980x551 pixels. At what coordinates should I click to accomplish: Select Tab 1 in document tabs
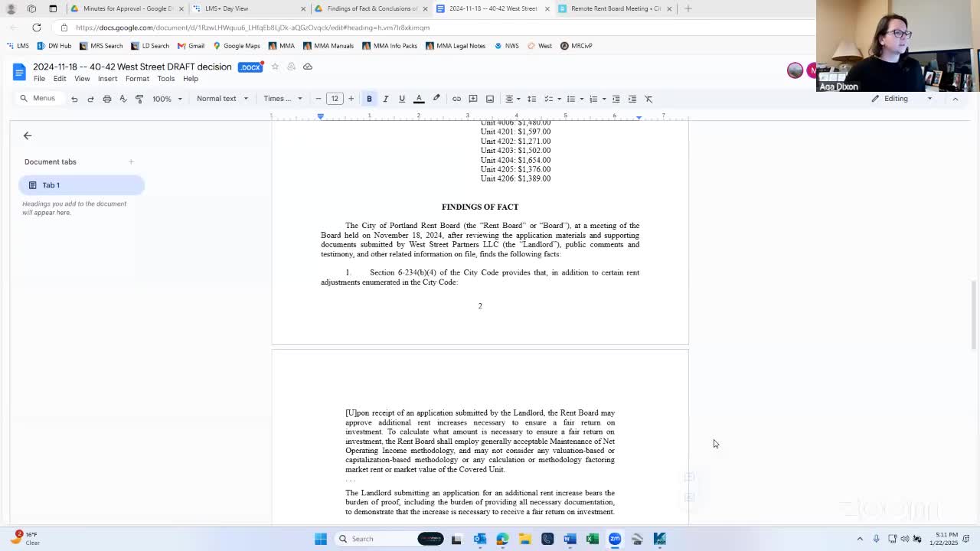coord(81,185)
